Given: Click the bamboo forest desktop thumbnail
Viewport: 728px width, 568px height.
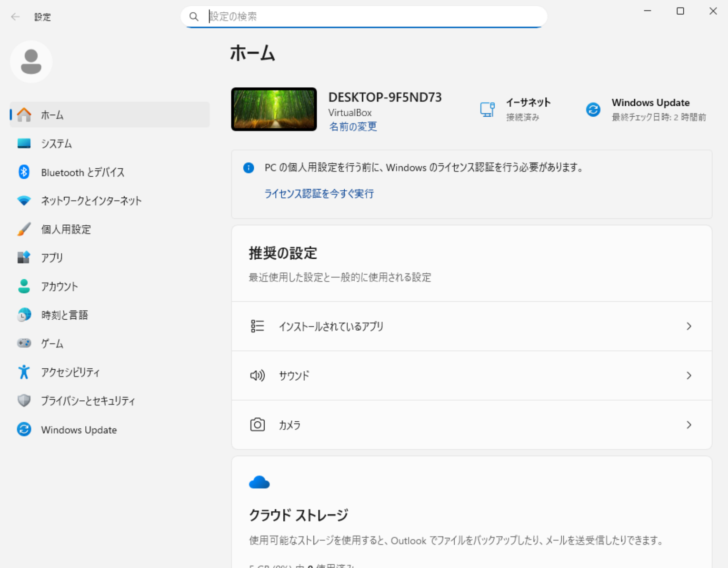Looking at the screenshot, I should [274, 109].
